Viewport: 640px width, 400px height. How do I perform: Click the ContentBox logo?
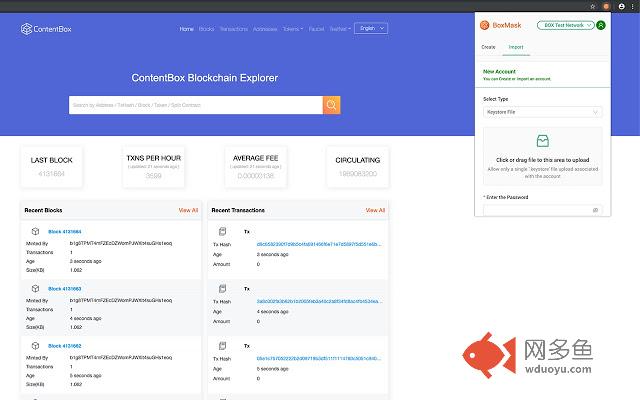[x=46, y=29]
